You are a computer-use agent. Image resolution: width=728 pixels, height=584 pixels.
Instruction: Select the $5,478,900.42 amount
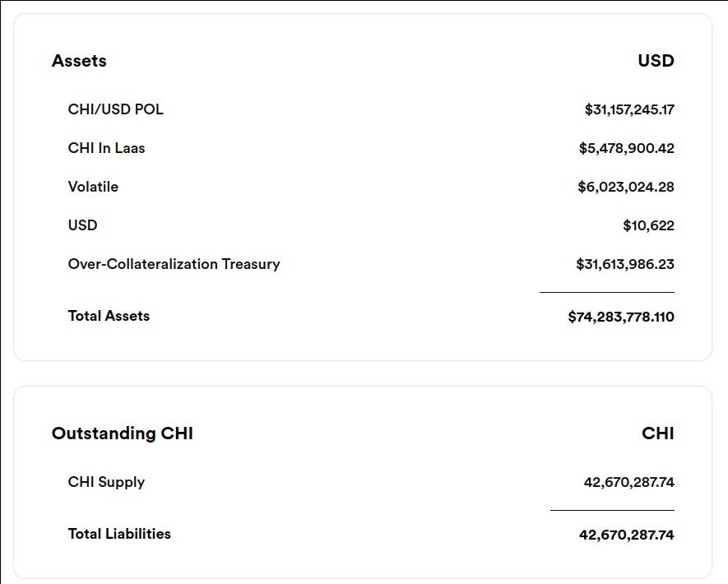tap(626, 148)
